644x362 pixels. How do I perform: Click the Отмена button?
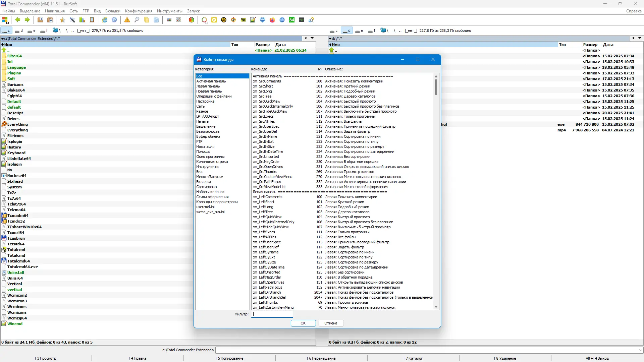(331, 323)
